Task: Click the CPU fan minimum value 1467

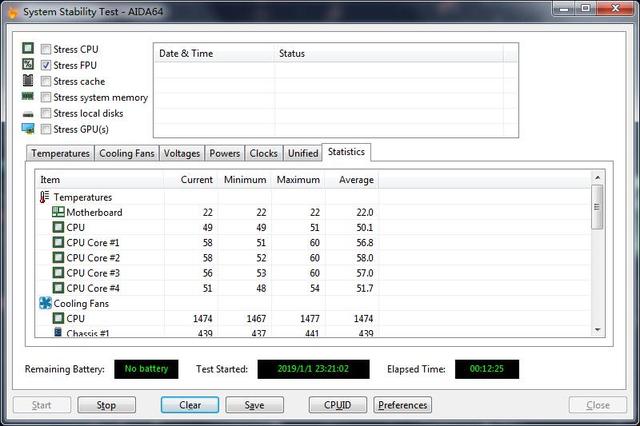Action: (x=256, y=319)
